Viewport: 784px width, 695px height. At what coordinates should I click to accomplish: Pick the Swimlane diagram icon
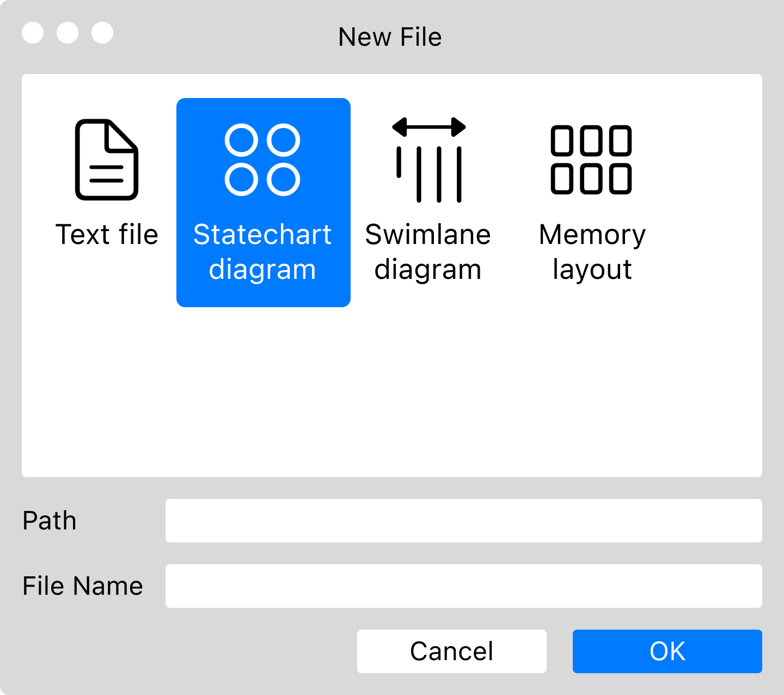click(428, 160)
